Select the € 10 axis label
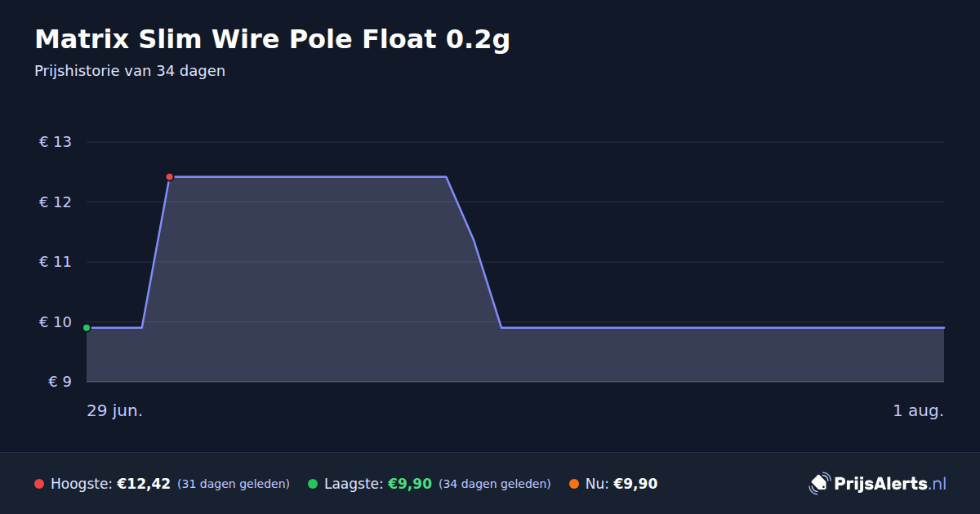 [56, 322]
